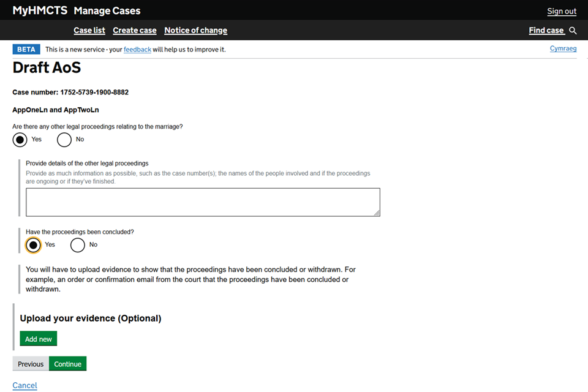Go back with the Previous button

point(31,364)
